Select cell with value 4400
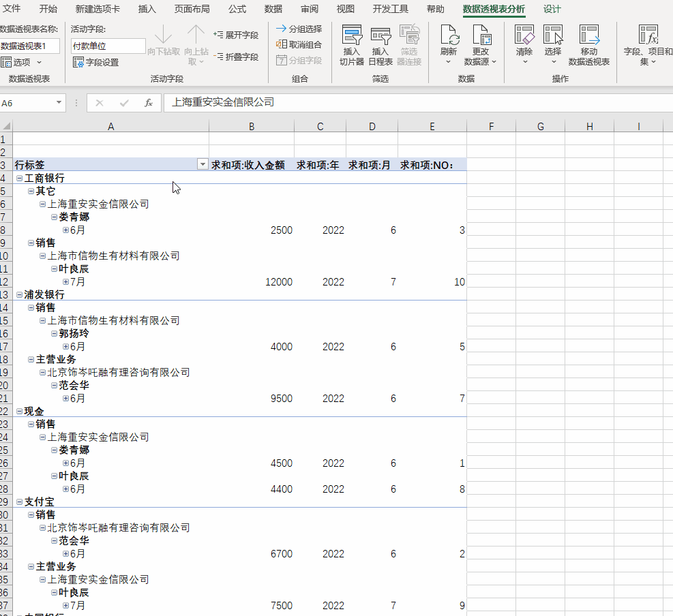Image resolution: width=673 pixels, height=616 pixels. pos(252,489)
